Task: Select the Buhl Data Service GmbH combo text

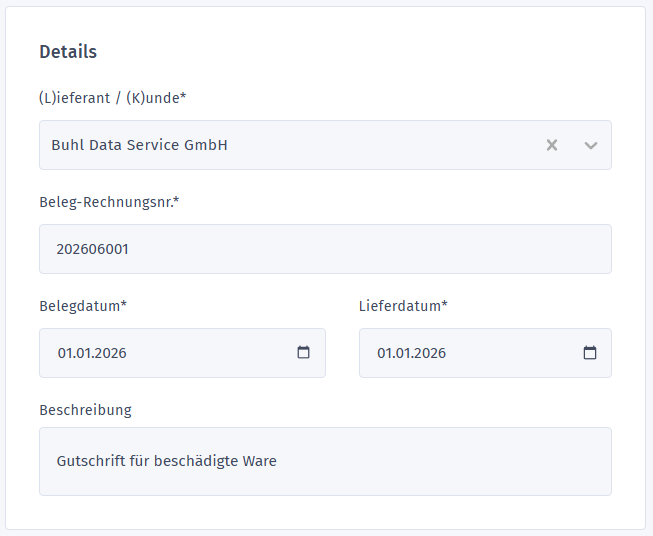Action: coord(140,145)
